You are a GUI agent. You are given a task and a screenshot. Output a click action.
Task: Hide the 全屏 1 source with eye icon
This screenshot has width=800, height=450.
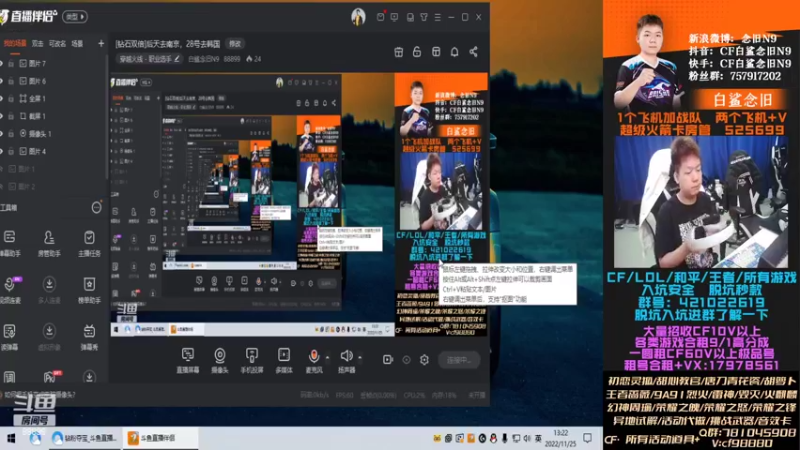tap(2, 98)
